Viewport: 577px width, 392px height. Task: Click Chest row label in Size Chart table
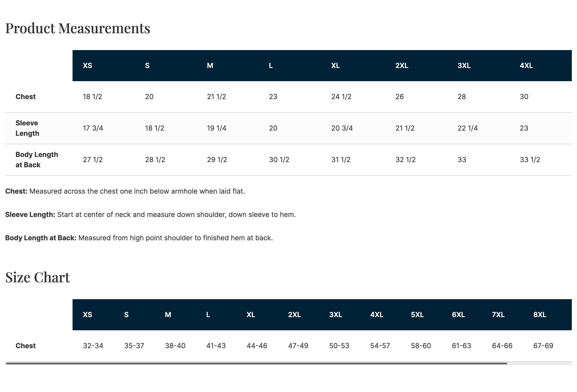(25, 346)
